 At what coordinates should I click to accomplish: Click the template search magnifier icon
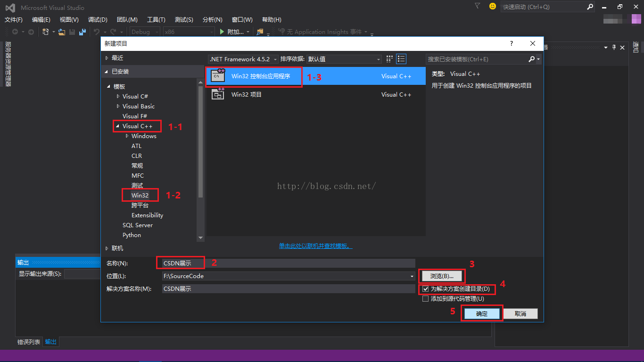click(x=532, y=59)
